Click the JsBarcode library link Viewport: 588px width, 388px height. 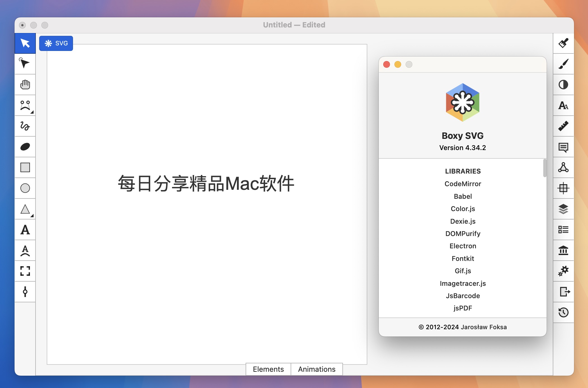(463, 296)
